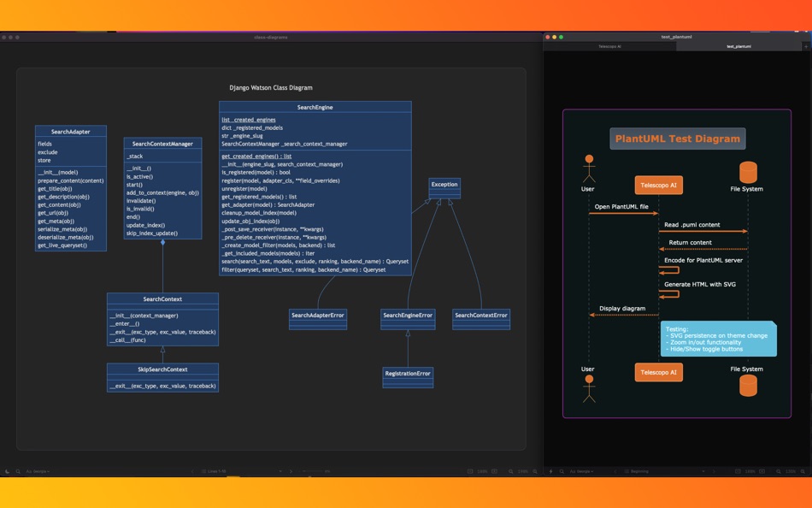Zoom in on class-diagrams window
812x508 pixels.
click(535, 472)
